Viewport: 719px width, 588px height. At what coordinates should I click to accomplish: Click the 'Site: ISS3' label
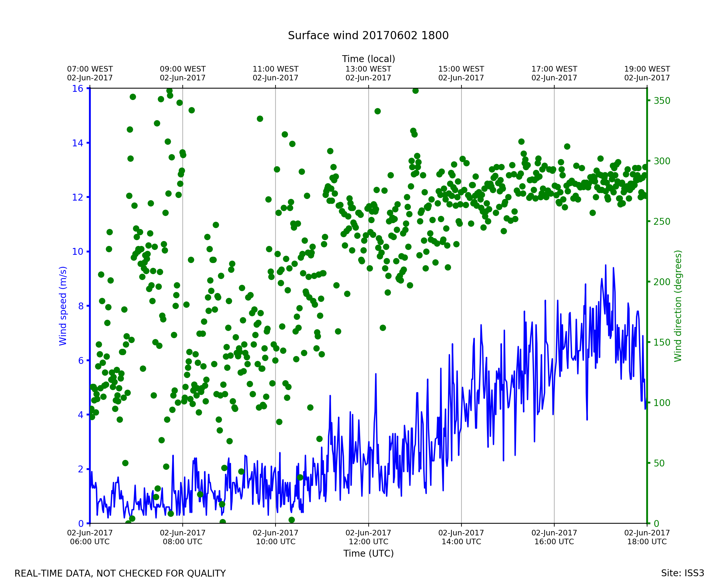tap(682, 573)
